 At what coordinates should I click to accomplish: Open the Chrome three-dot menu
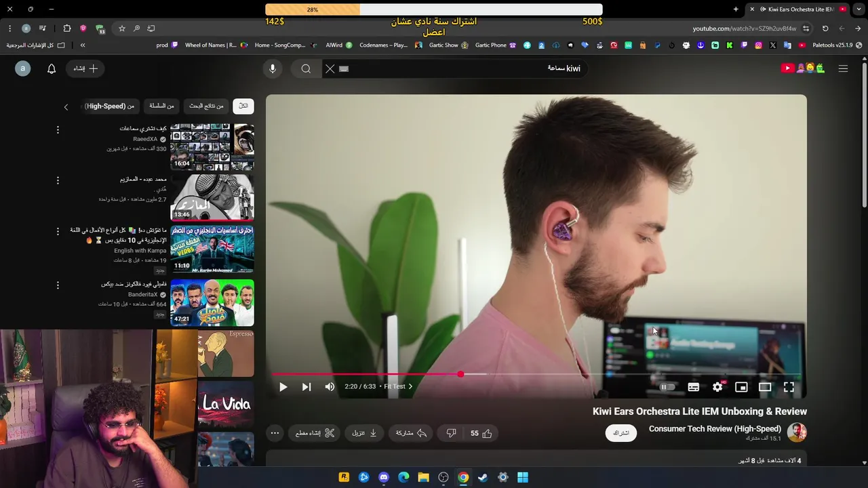tap(9, 28)
